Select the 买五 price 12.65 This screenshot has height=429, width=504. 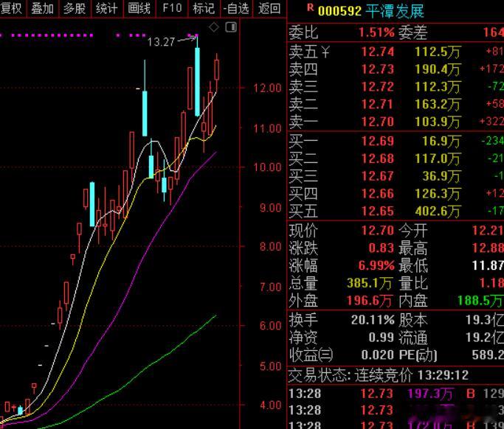point(378,211)
